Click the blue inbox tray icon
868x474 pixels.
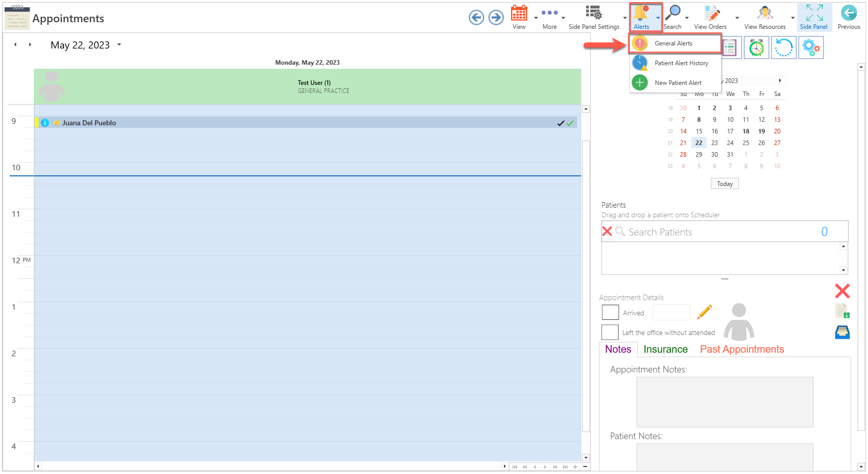842,332
